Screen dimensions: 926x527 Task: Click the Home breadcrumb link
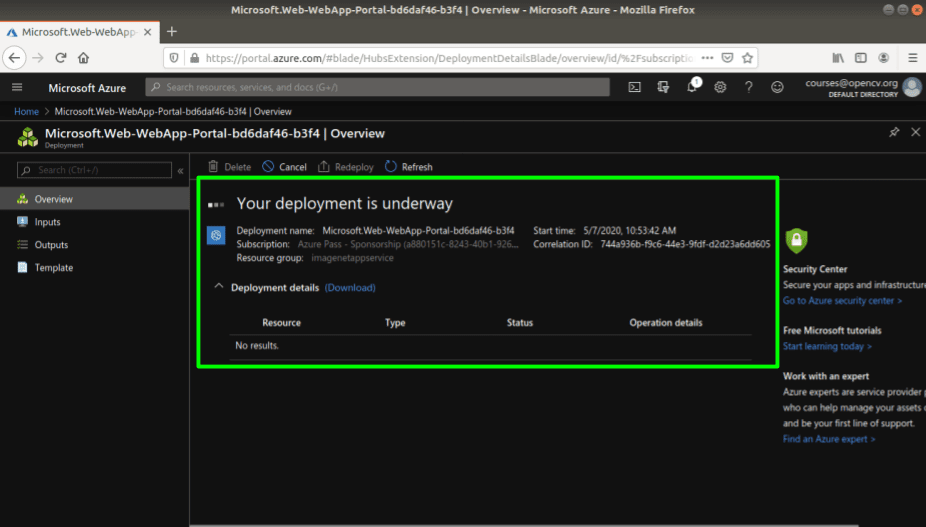point(27,112)
